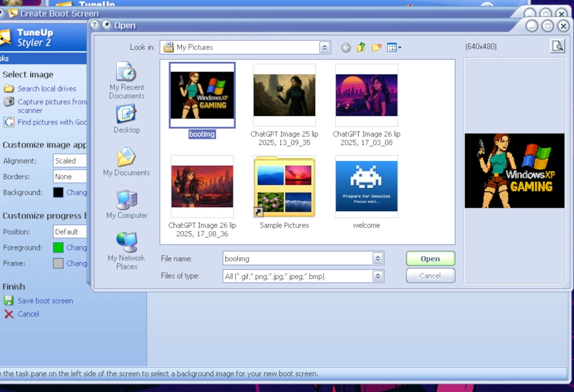Screen dimensions: 574x392
Task: Expand the Look in dropdown
Action: coord(325,48)
